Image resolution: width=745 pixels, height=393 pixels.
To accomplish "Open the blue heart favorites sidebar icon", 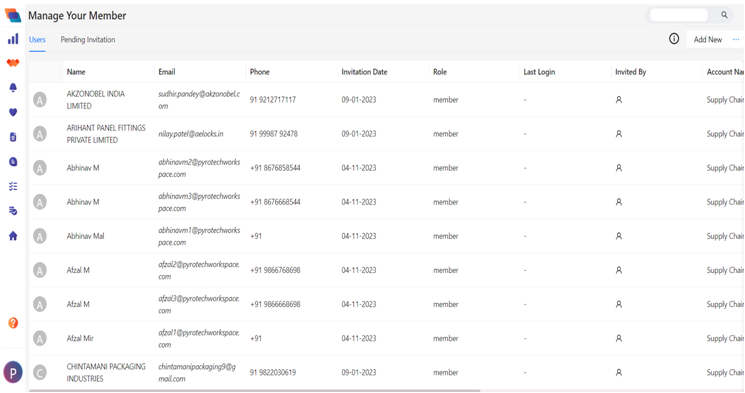I will tap(13, 112).
